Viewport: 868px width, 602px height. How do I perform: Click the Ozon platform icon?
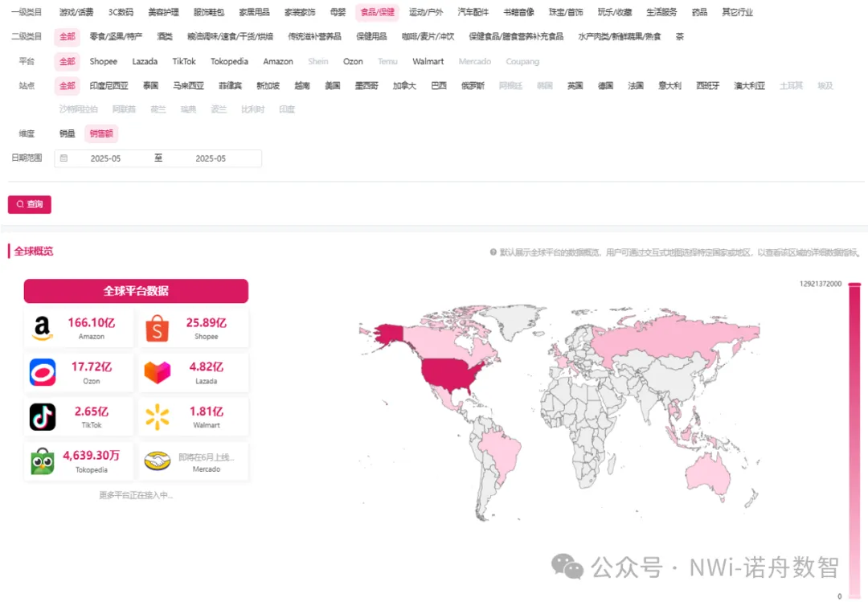(x=43, y=372)
